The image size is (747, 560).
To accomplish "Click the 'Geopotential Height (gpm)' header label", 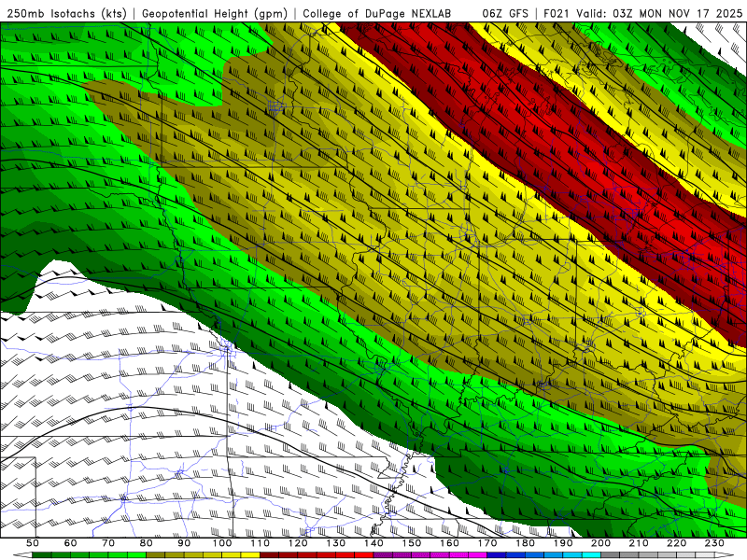I will pos(215,13).
